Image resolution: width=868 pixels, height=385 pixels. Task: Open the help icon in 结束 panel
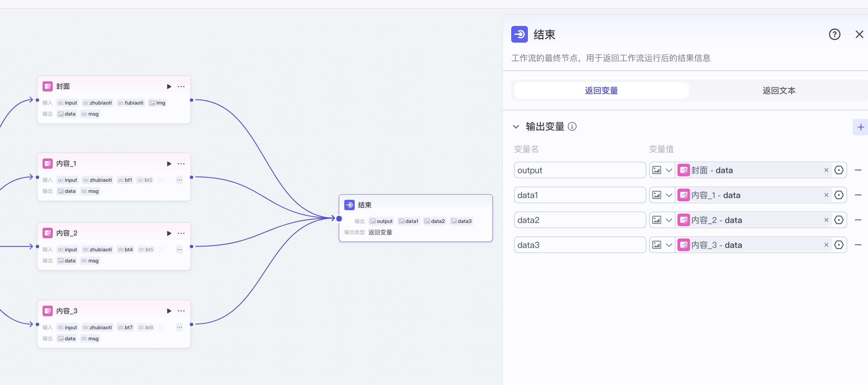834,34
